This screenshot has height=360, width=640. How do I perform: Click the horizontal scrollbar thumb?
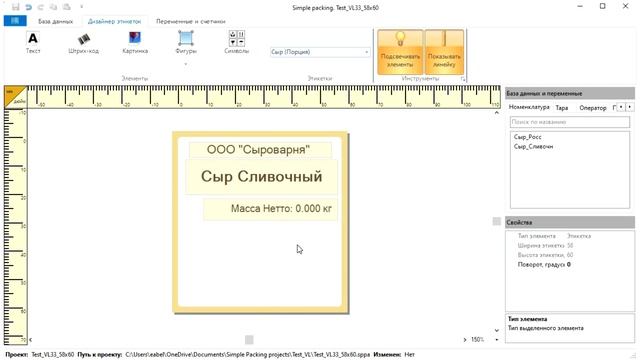click(249, 340)
